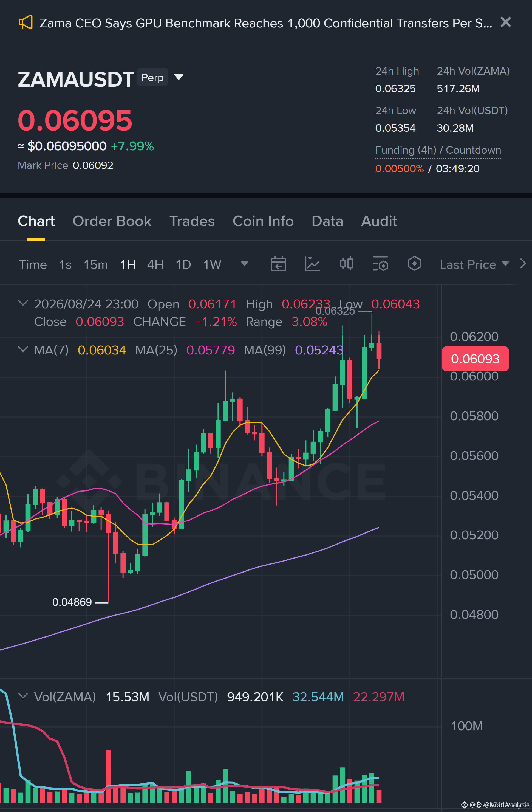Open the announcement megaphone icon
The width and height of the screenshot is (532, 812).
coord(26,22)
